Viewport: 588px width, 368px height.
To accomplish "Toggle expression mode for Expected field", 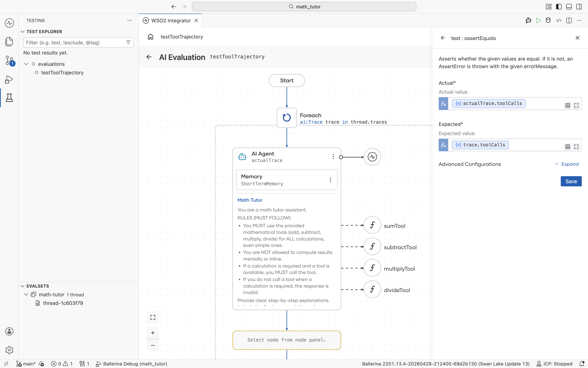I will tap(443, 145).
